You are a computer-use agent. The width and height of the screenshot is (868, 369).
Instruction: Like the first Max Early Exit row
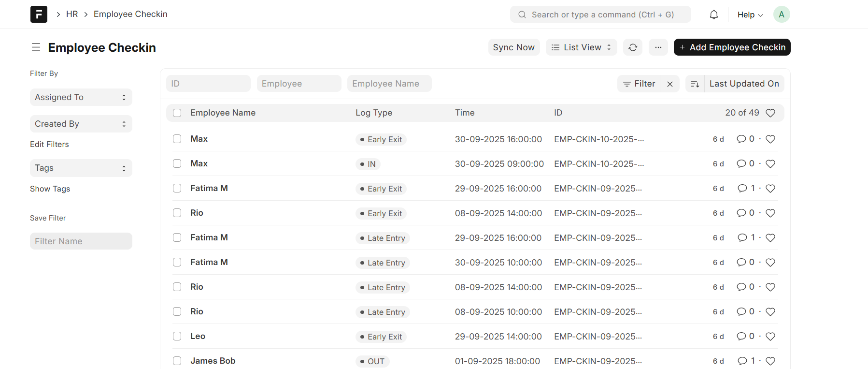coord(770,139)
